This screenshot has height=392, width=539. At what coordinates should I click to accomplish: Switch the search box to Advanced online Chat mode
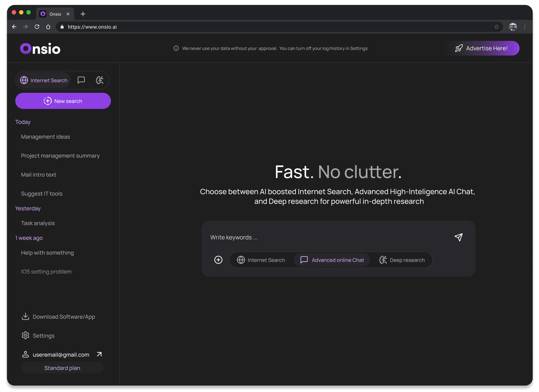pyautogui.click(x=332, y=260)
